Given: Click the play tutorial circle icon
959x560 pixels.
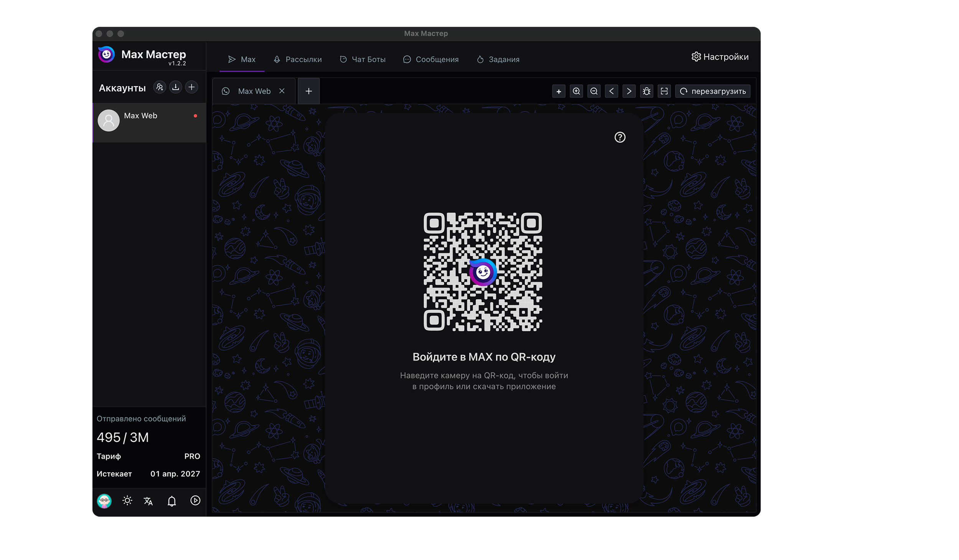Looking at the screenshot, I should pyautogui.click(x=195, y=501).
